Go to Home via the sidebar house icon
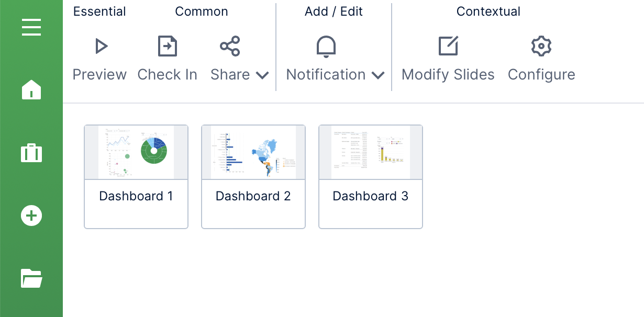This screenshot has width=644, height=317. pos(31,89)
